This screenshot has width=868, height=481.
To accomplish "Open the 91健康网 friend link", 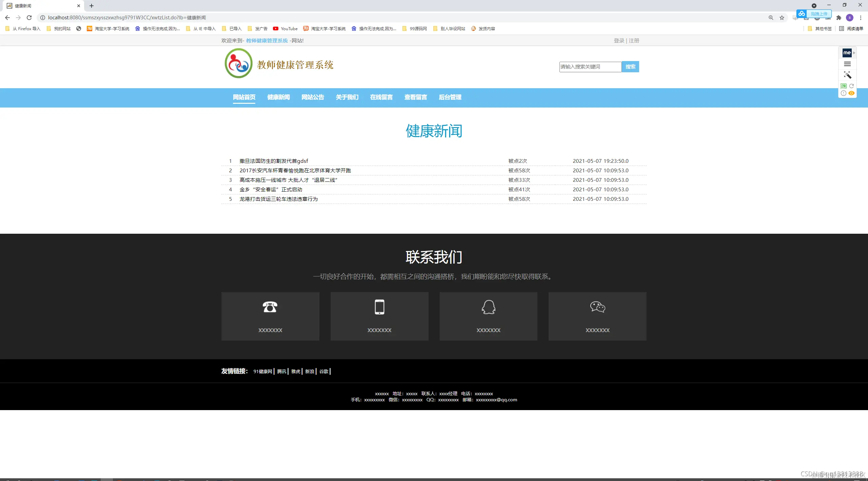I will (x=263, y=371).
